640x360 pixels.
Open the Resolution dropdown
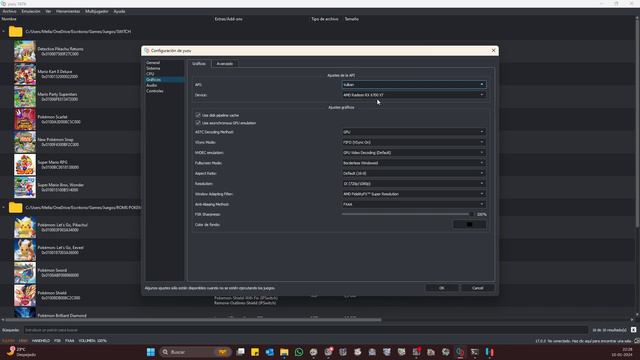pos(414,184)
